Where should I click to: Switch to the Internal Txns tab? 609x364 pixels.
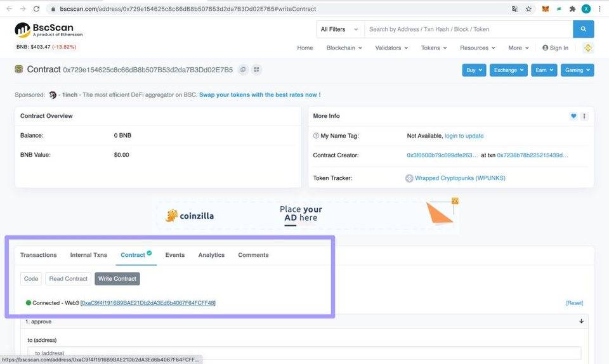(x=89, y=255)
